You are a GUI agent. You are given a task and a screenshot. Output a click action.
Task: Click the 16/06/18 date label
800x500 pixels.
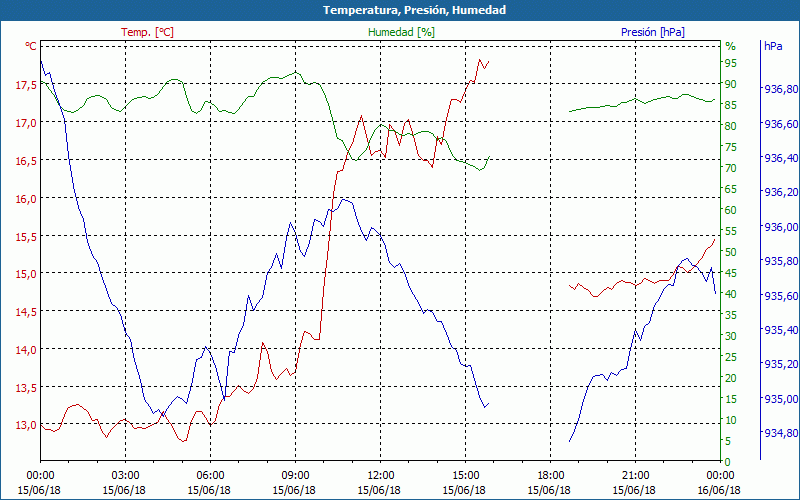click(719, 490)
